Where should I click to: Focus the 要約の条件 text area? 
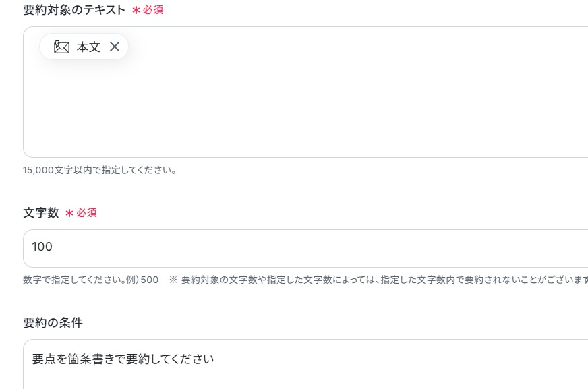305,364
